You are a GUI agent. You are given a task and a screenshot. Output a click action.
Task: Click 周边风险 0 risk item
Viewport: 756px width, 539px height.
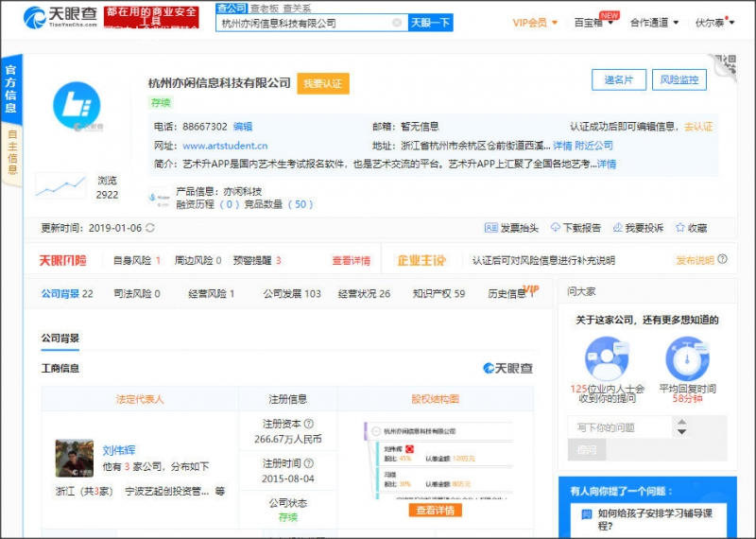(198, 261)
